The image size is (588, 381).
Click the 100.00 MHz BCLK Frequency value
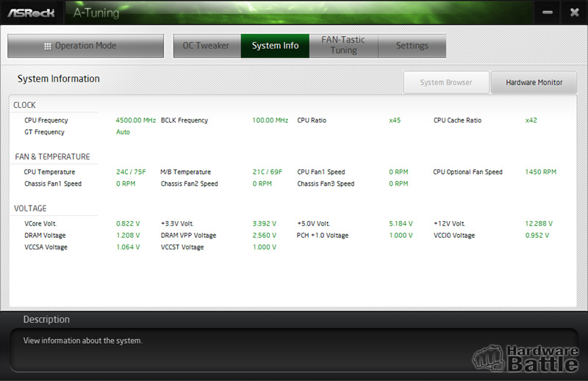tap(270, 120)
